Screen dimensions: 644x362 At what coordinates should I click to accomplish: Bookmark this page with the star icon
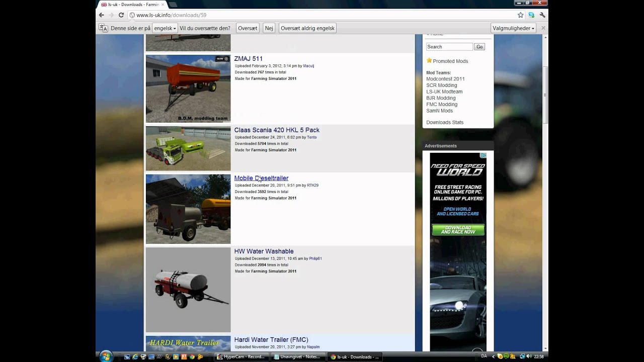point(521,15)
